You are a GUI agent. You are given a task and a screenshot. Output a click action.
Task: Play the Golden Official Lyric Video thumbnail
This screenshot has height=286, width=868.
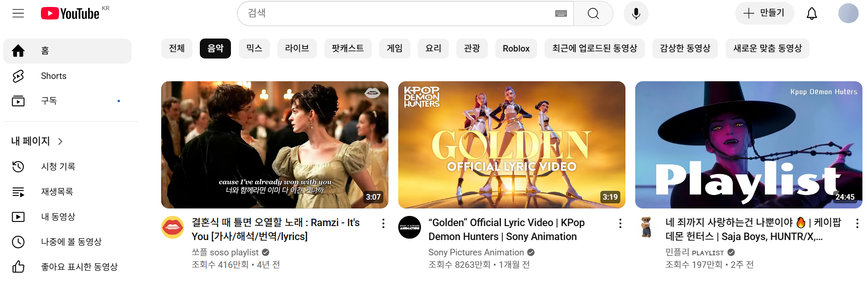point(512,145)
